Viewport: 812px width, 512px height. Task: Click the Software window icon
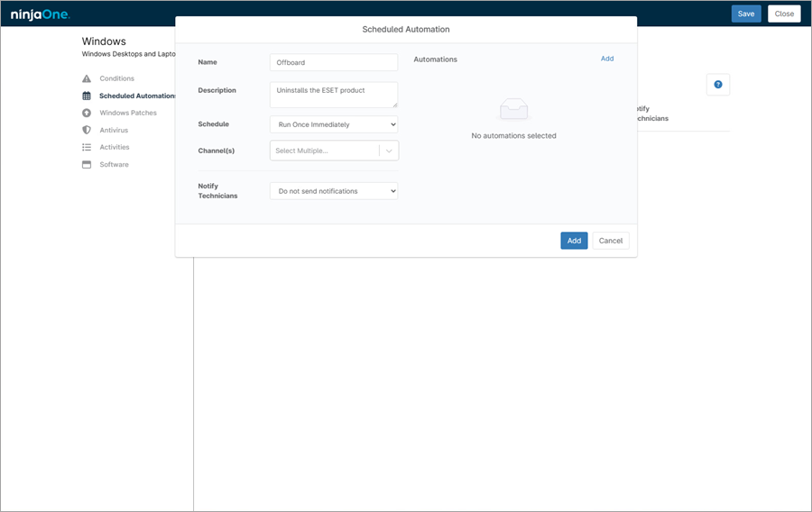(87, 164)
